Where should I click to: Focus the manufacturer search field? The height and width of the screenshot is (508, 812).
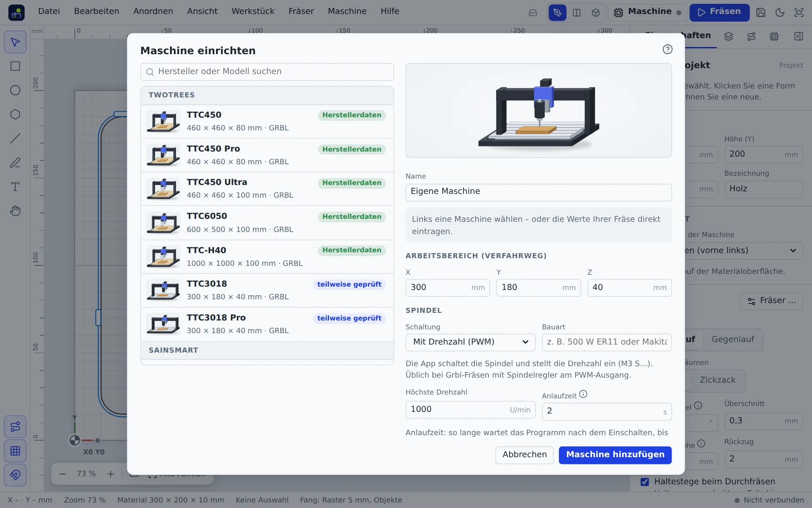267,72
